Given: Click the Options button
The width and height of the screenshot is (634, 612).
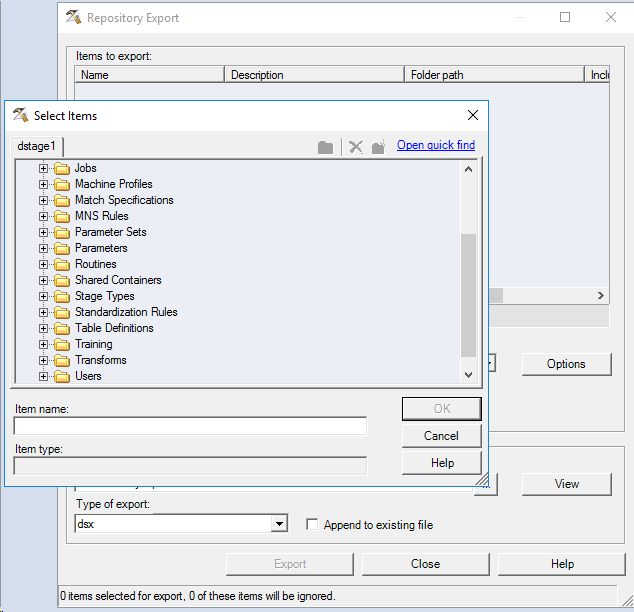Looking at the screenshot, I should pyautogui.click(x=565, y=363).
